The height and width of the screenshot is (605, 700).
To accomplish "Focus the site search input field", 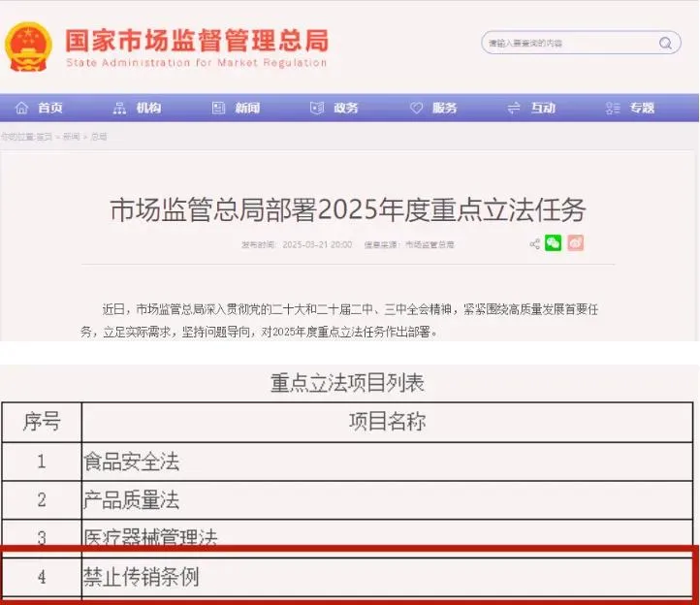I will pos(570,43).
